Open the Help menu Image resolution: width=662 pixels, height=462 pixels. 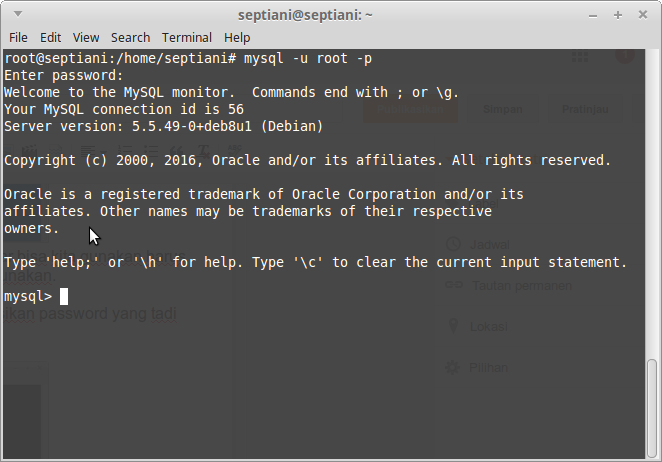237,38
